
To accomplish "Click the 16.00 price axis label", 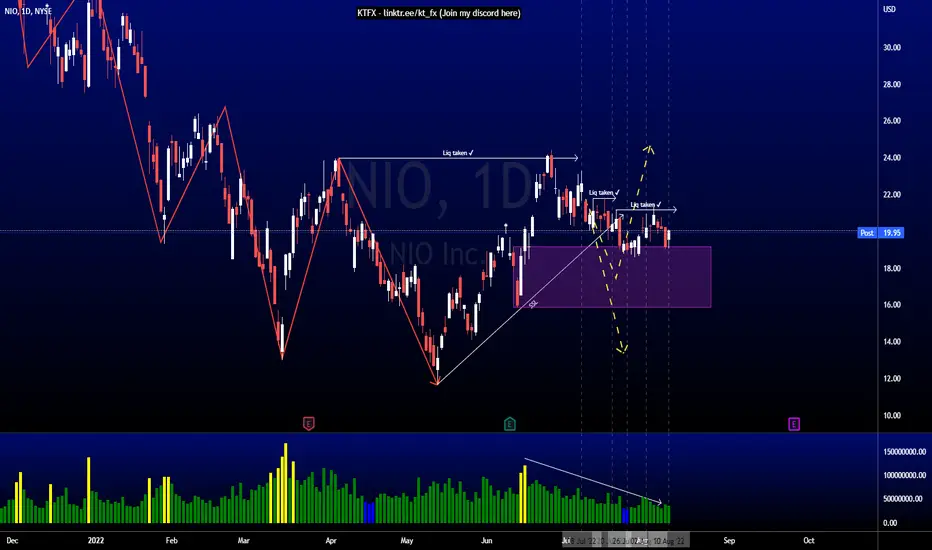I will tap(892, 304).
